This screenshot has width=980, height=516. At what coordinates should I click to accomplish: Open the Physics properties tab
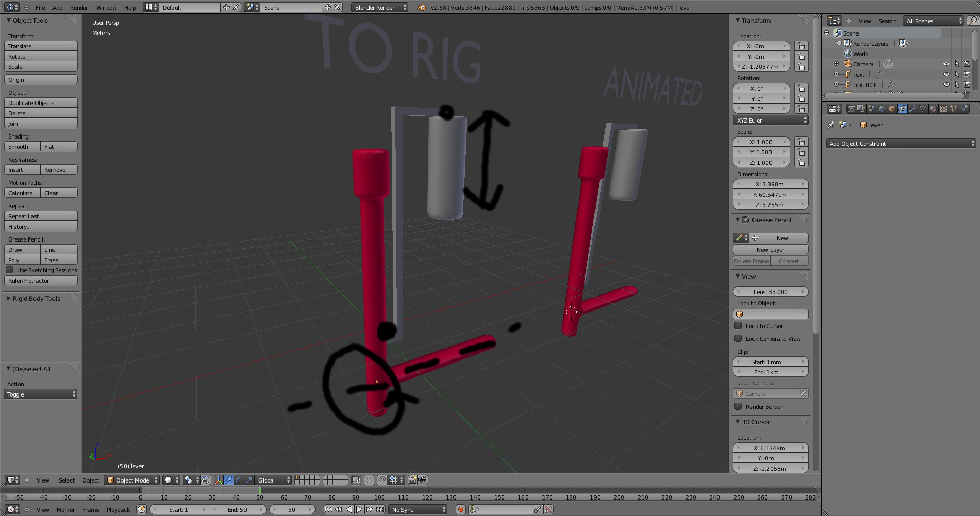[x=964, y=109]
